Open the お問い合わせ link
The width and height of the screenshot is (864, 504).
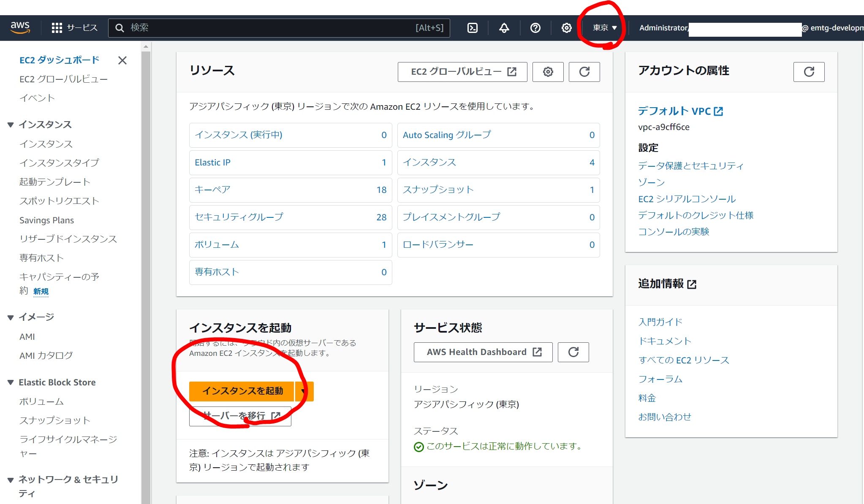coord(665,417)
